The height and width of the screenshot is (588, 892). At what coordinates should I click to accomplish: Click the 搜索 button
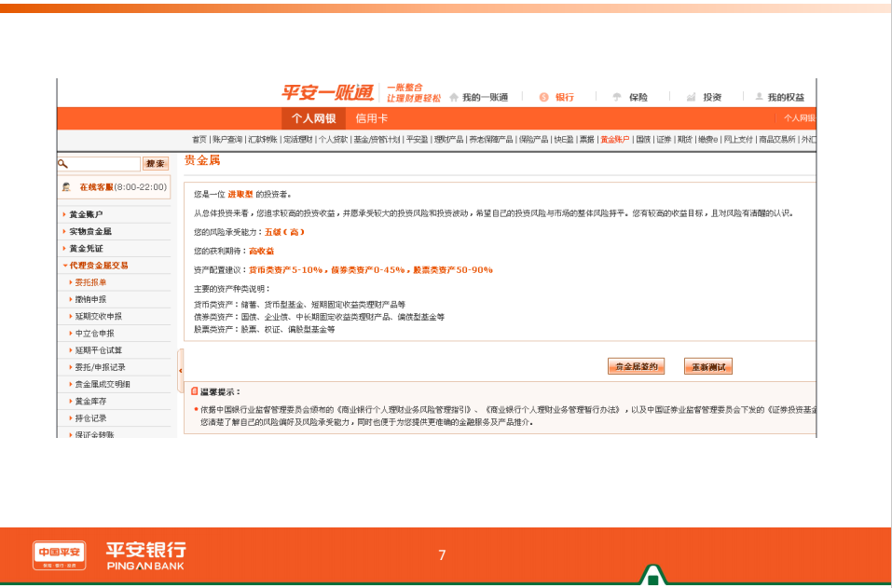coord(156,164)
